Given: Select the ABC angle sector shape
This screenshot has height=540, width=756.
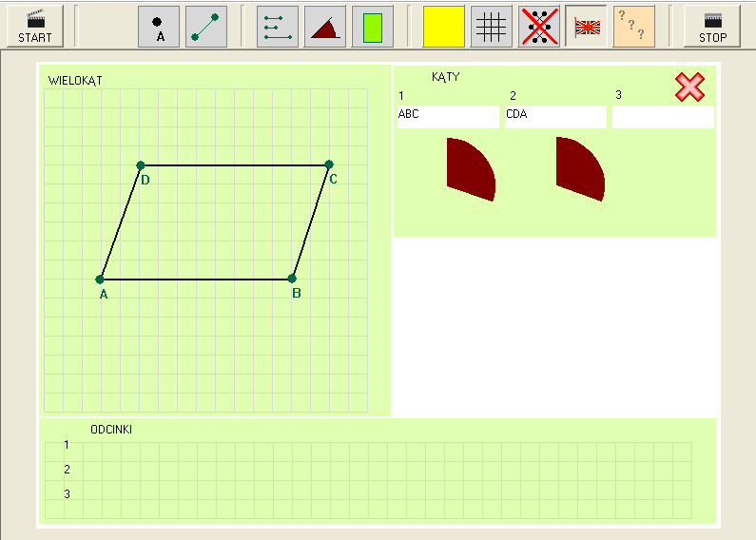Looking at the screenshot, I should 469,169.
